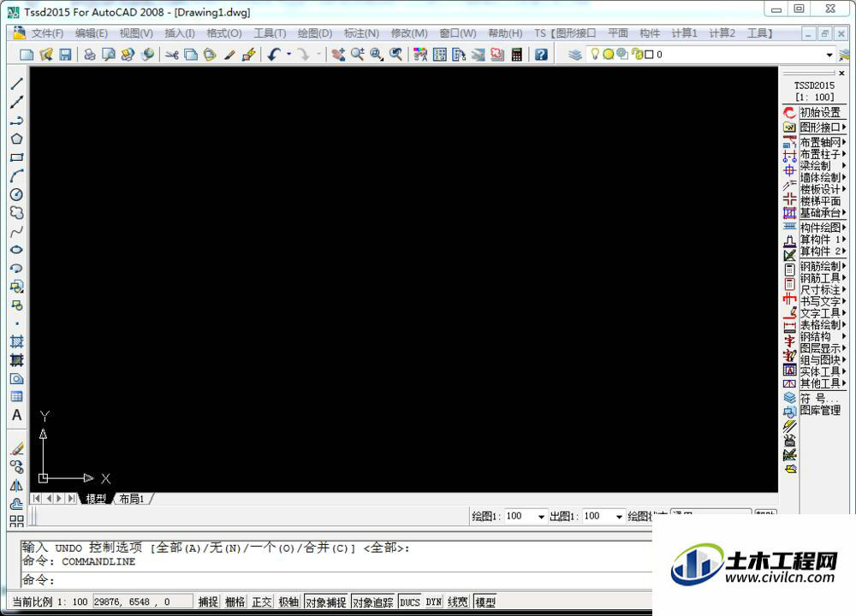Screen dimensions: 856x616
Task: Activate the Pan realtime tool
Action: point(338,55)
